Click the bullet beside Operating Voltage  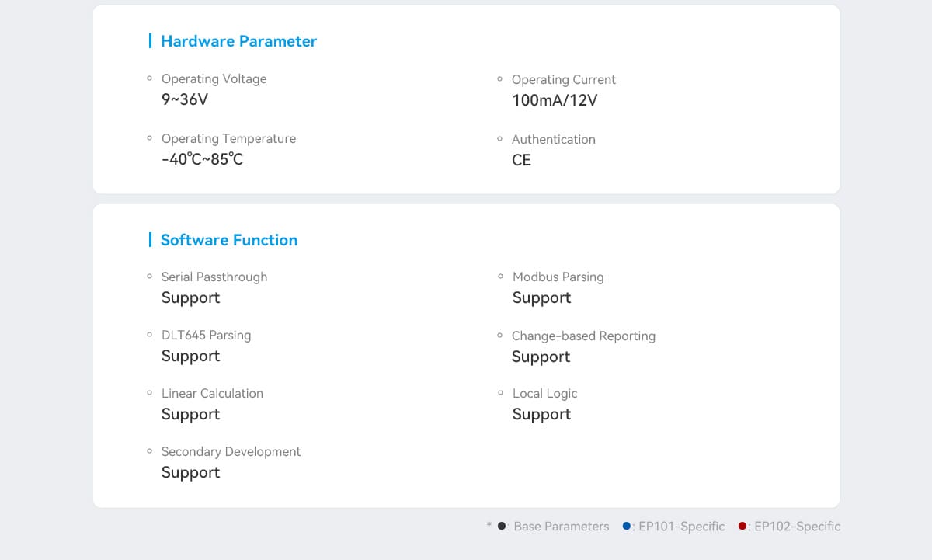coord(150,78)
